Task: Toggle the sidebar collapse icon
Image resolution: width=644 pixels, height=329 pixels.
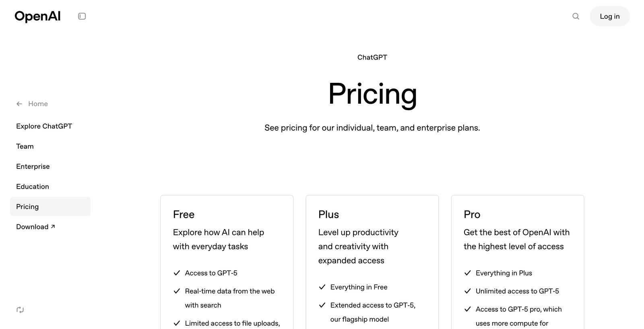Action: click(82, 16)
